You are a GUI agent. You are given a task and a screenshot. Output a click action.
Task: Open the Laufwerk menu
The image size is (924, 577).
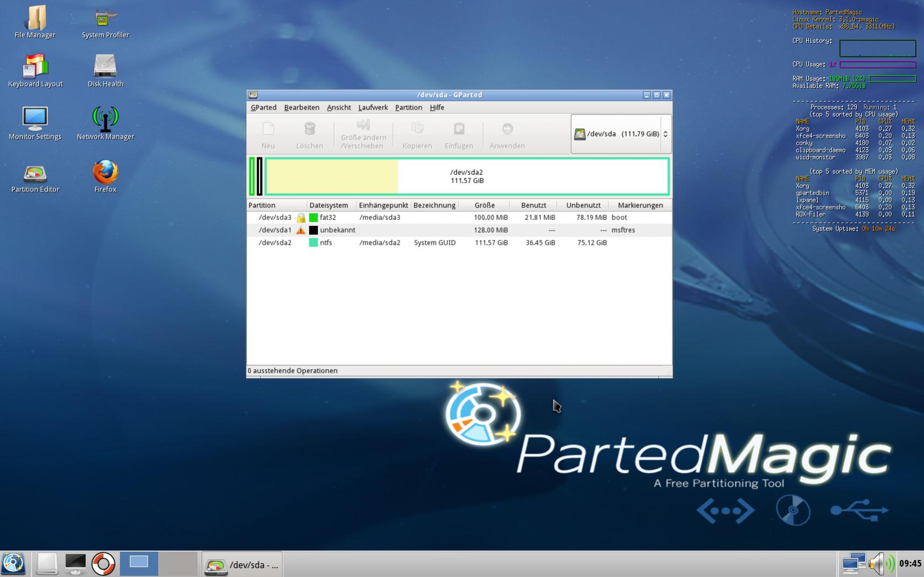pyautogui.click(x=373, y=107)
